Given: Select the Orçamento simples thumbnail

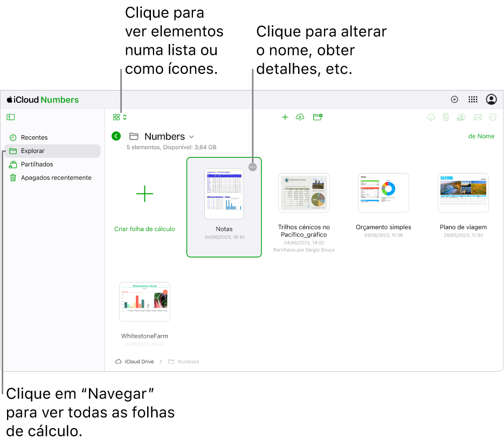Looking at the screenshot, I should [x=383, y=193].
